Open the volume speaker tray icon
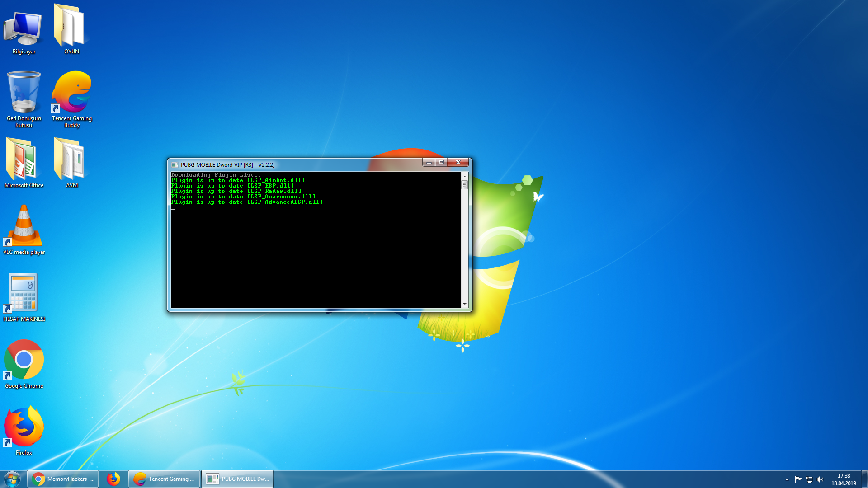 pos(820,479)
